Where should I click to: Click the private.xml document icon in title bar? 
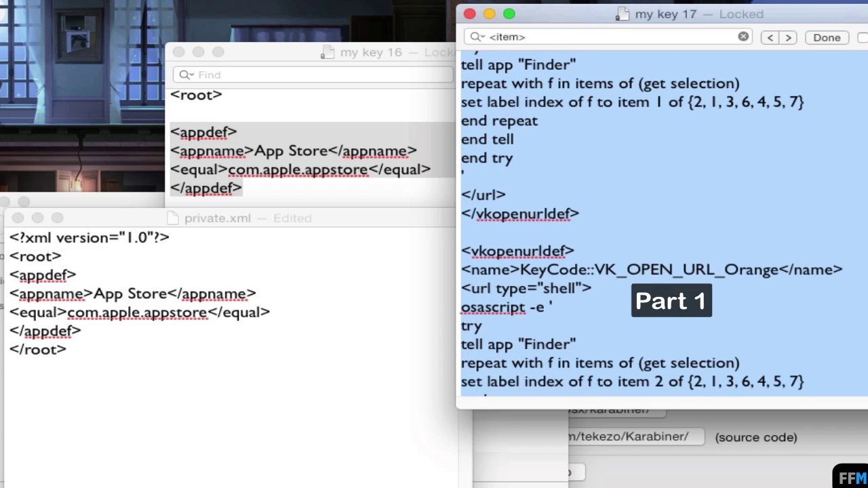(x=173, y=218)
